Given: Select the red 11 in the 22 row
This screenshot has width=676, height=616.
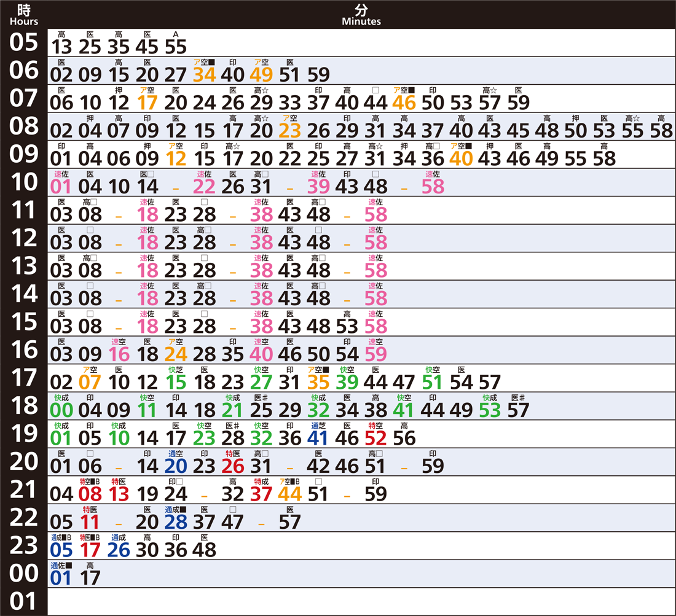Looking at the screenshot, I should (x=90, y=522).
